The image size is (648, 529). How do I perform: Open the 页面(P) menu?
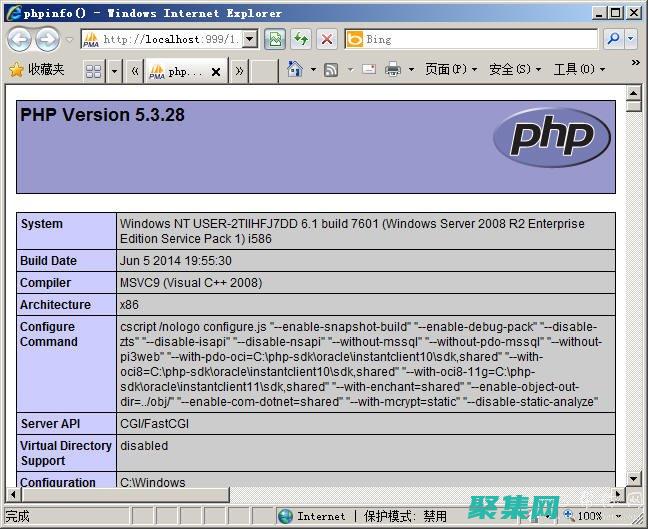pos(445,69)
